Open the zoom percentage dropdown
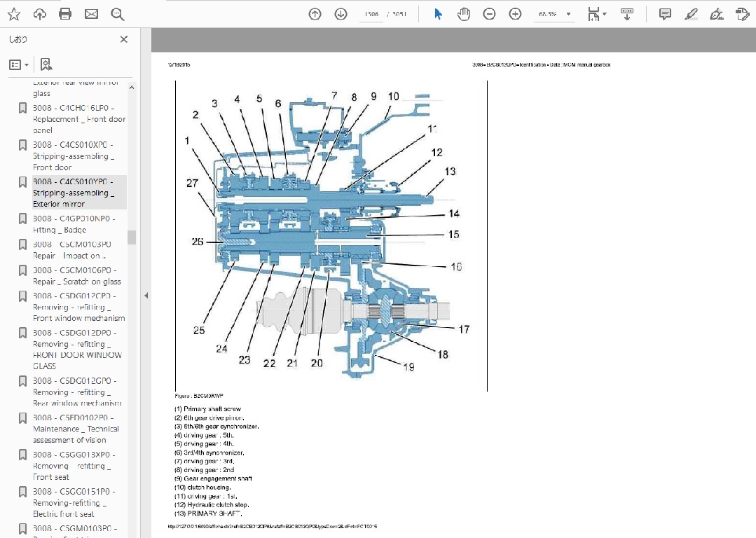756x538 pixels. (x=568, y=14)
